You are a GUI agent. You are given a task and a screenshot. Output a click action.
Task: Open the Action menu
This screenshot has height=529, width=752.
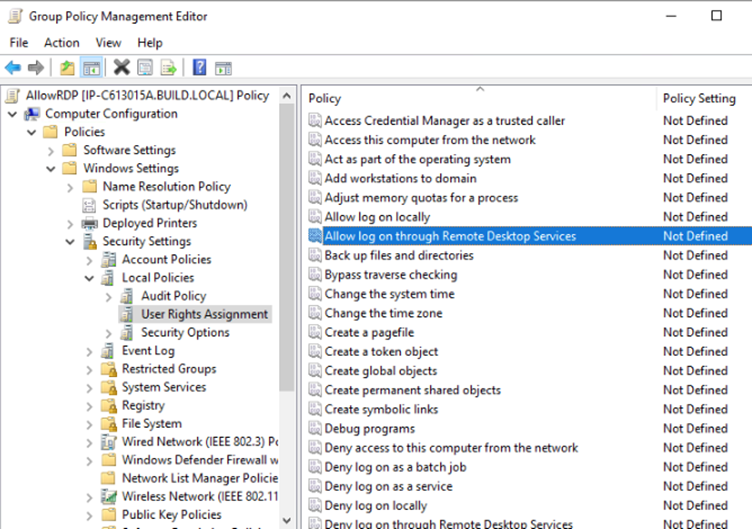pos(61,43)
